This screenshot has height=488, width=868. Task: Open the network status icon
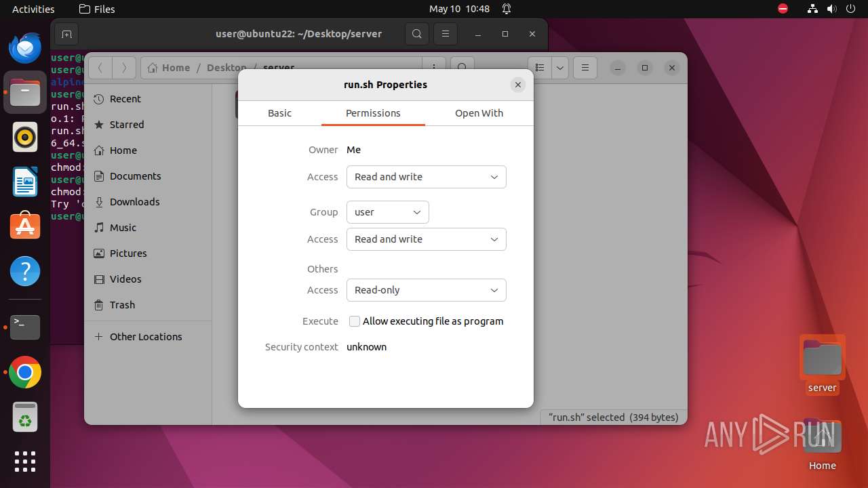(812, 9)
